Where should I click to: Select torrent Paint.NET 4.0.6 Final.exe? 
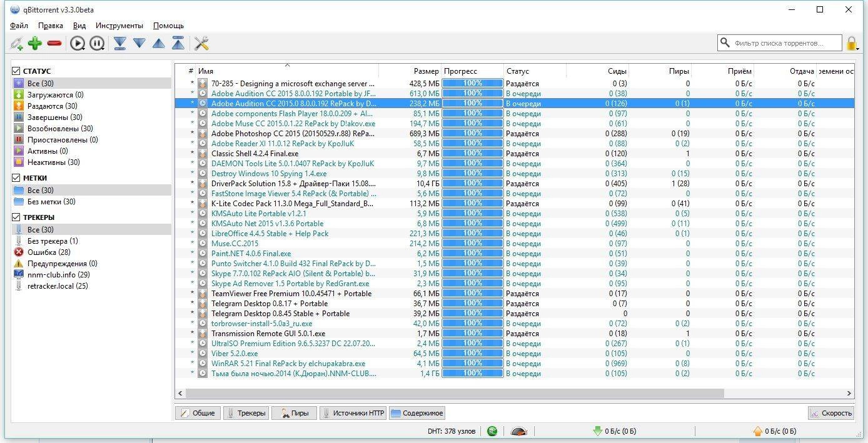tap(251, 253)
